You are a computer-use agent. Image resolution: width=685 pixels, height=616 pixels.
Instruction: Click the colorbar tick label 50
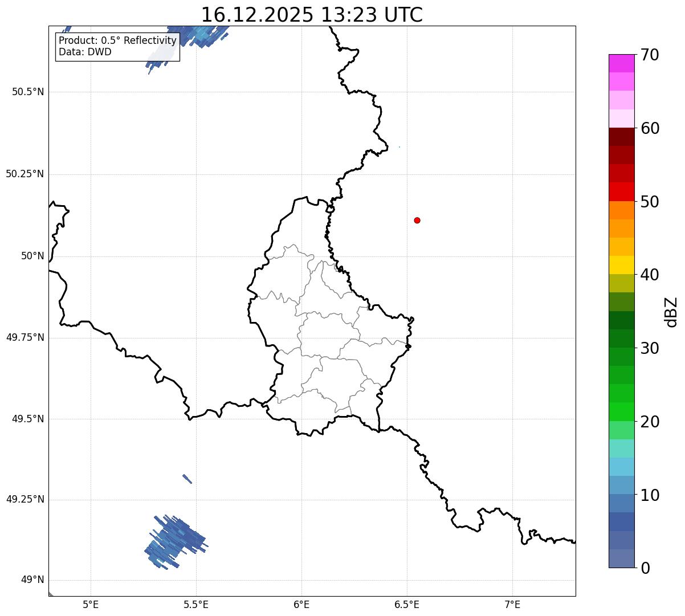[x=650, y=202]
